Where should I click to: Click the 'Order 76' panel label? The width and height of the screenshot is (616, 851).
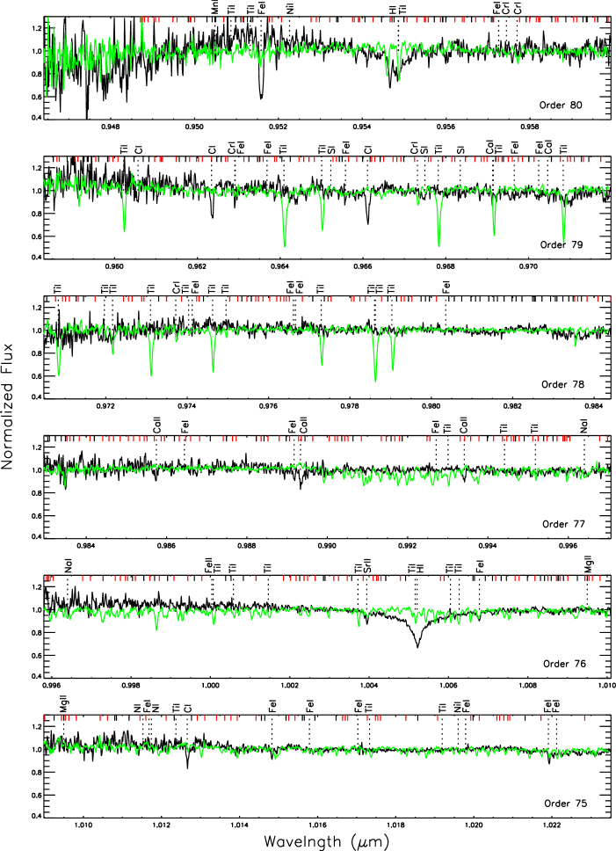[x=564, y=664]
